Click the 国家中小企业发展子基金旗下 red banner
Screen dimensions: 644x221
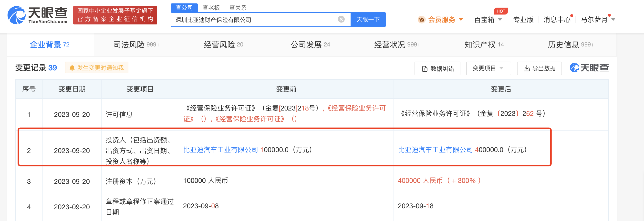[115, 15]
